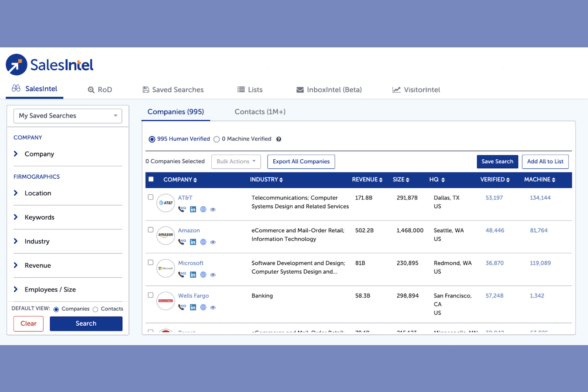
Task: Check the select-all checkbox in table header
Action: pos(151,179)
